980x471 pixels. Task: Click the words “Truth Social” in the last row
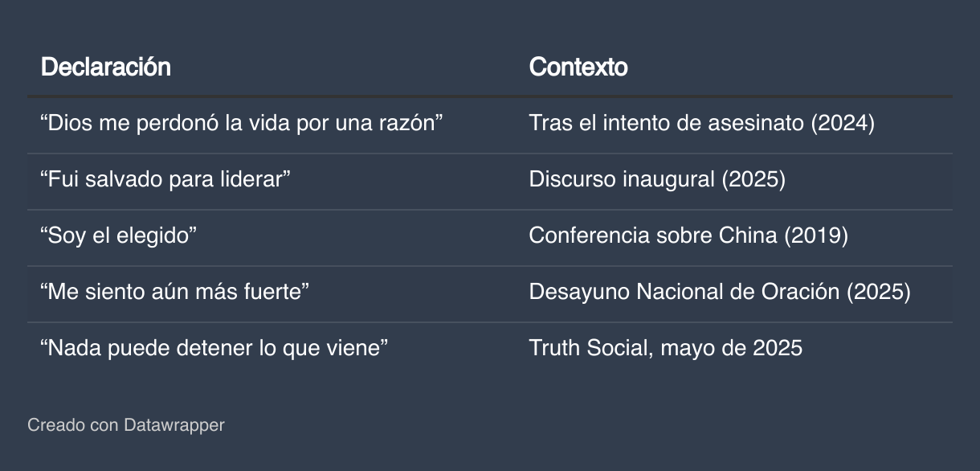[589, 348]
